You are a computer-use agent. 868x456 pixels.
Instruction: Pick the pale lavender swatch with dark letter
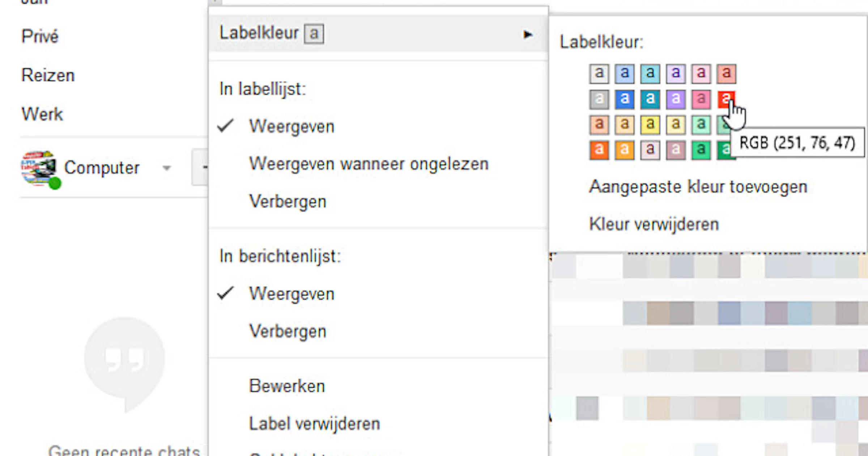coord(676,73)
